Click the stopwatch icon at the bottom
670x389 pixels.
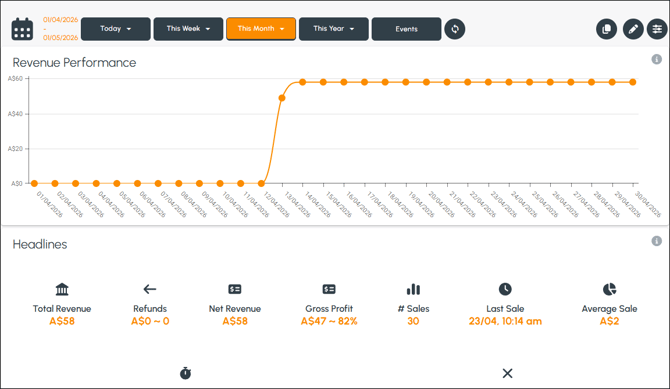[185, 373]
